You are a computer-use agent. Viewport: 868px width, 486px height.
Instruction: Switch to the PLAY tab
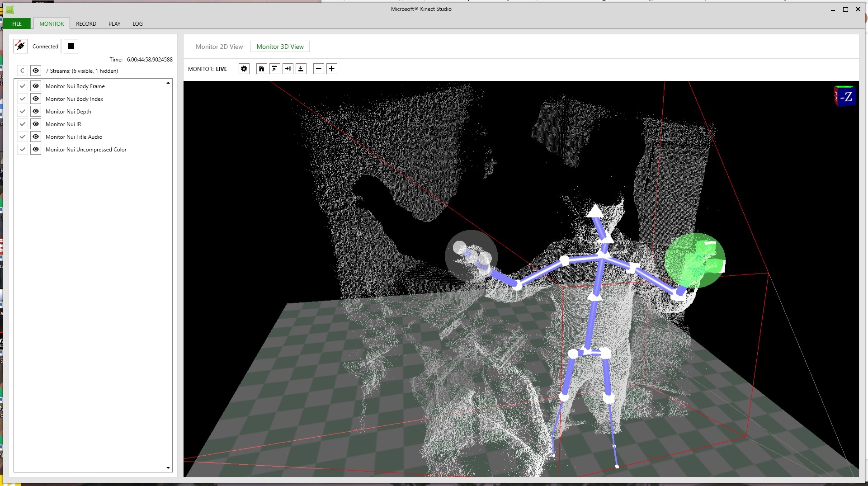114,24
